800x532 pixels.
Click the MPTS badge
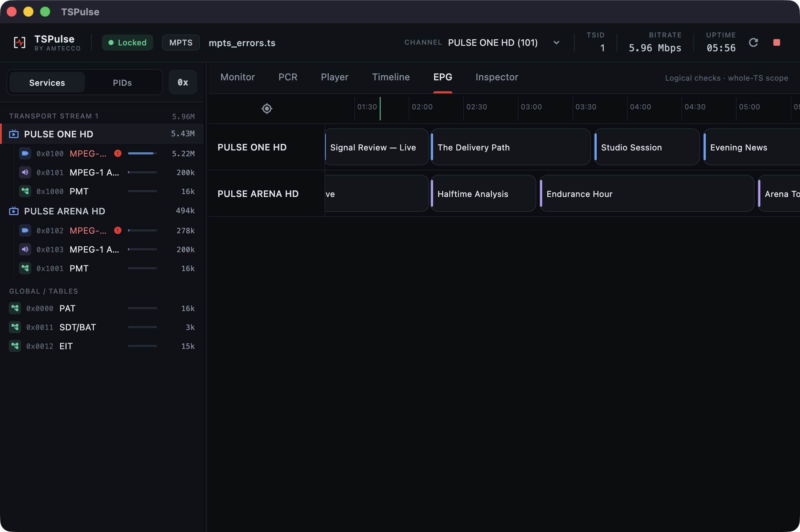click(x=181, y=43)
